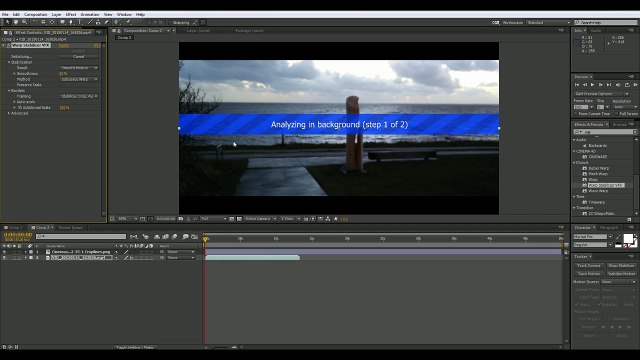Toggle the Additional Scale stopwatch

[x=20, y=108]
